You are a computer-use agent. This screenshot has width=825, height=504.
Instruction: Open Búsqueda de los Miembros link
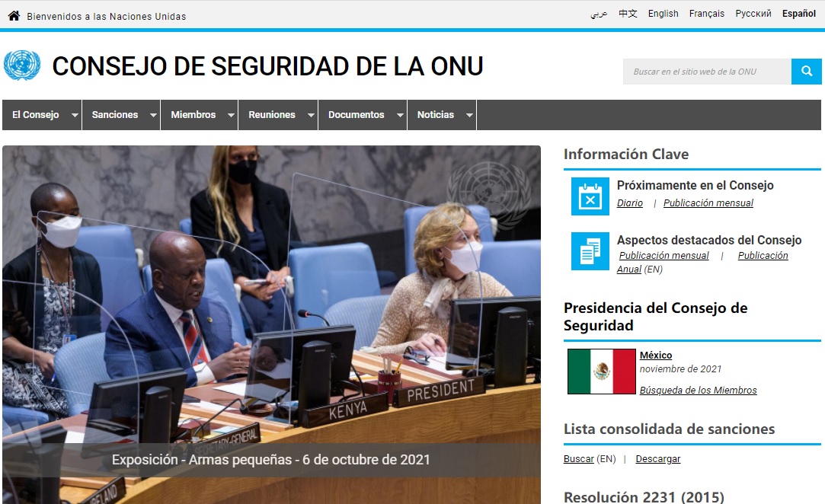(x=698, y=391)
